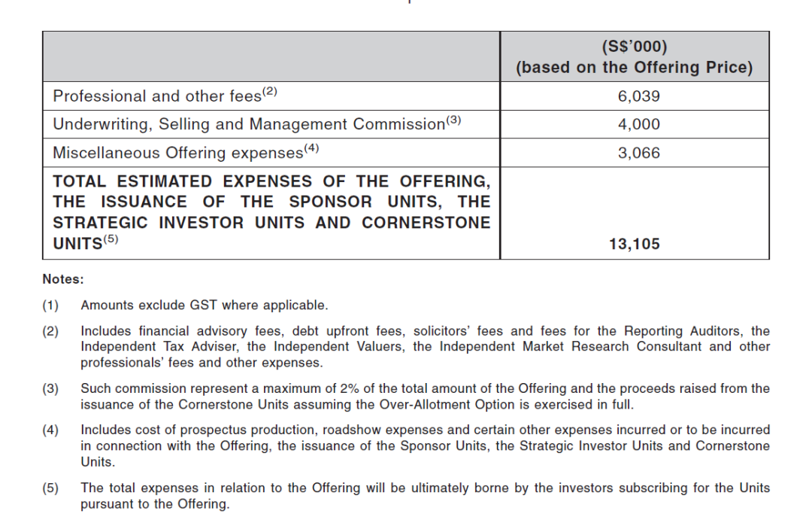Click note (2) on financial advisory fees

tap(425, 347)
